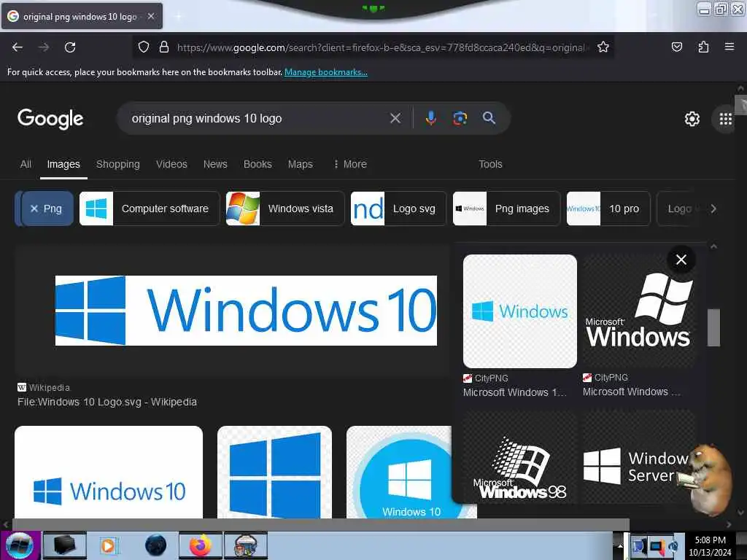
Task: Open the round cyan Windows 10 icon result
Action: (x=399, y=472)
